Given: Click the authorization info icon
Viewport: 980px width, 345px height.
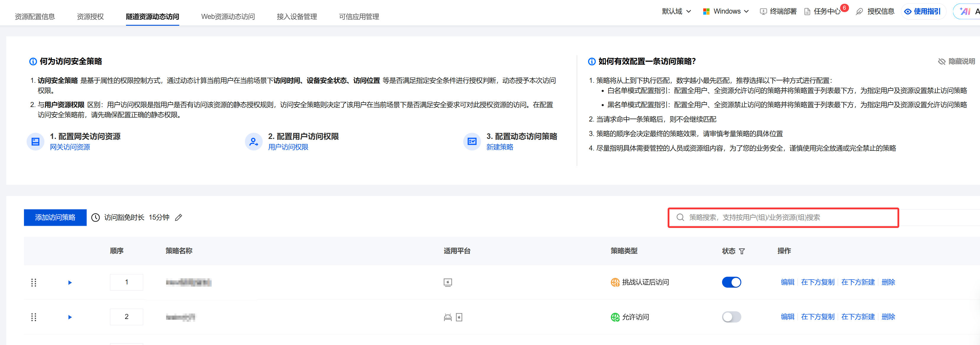Looking at the screenshot, I should (x=859, y=12).
